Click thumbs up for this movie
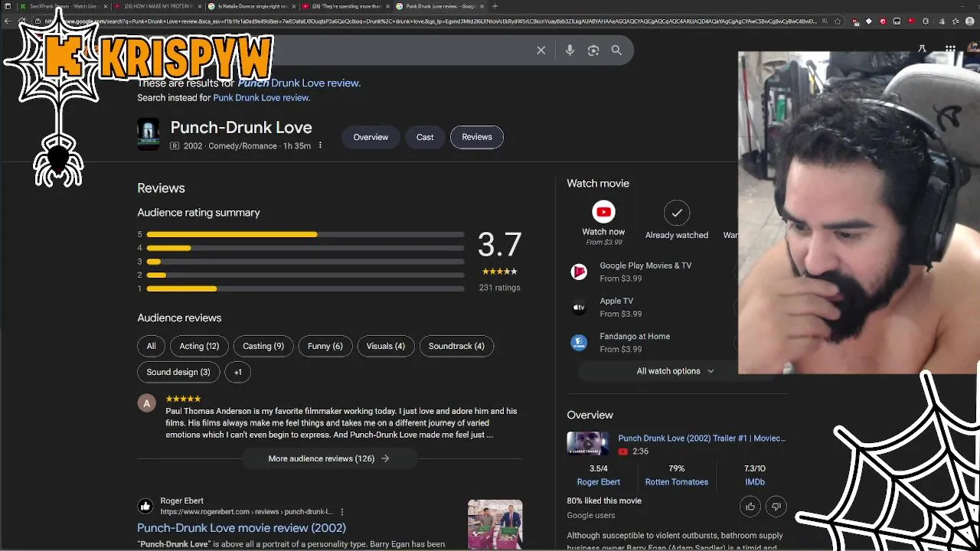This screenshot has width=980, height=551. tap(750, 507)
